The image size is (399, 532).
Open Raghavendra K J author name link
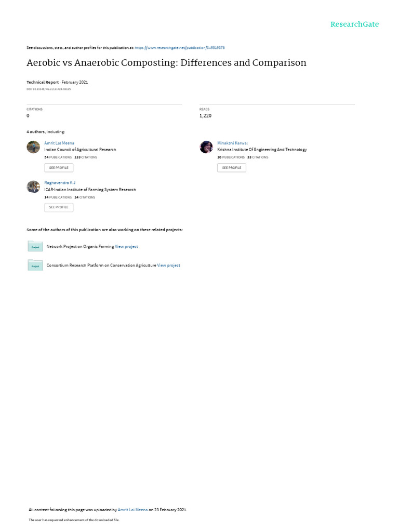pyautogui.click(x=60, y=183)
